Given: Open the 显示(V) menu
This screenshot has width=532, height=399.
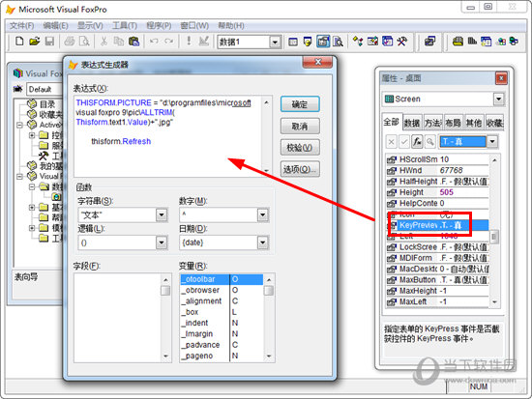Looking at the screenshot, I should point(90,26).
